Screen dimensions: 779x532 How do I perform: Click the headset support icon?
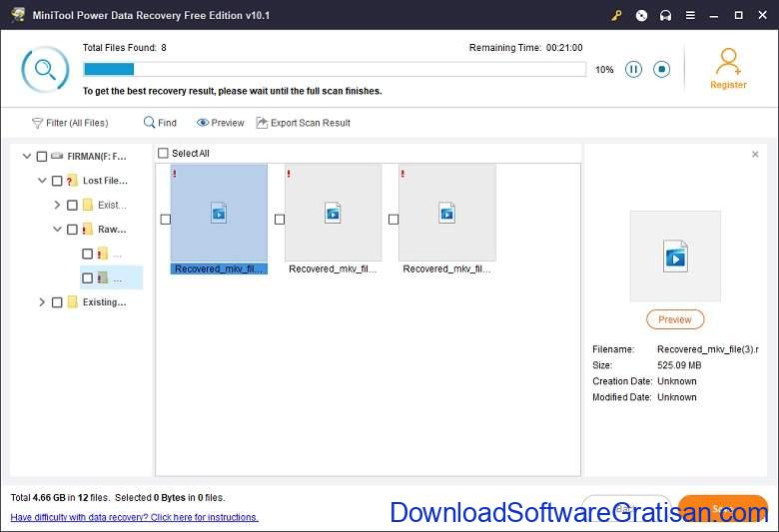pyautogui.click(x=666, y=15)
